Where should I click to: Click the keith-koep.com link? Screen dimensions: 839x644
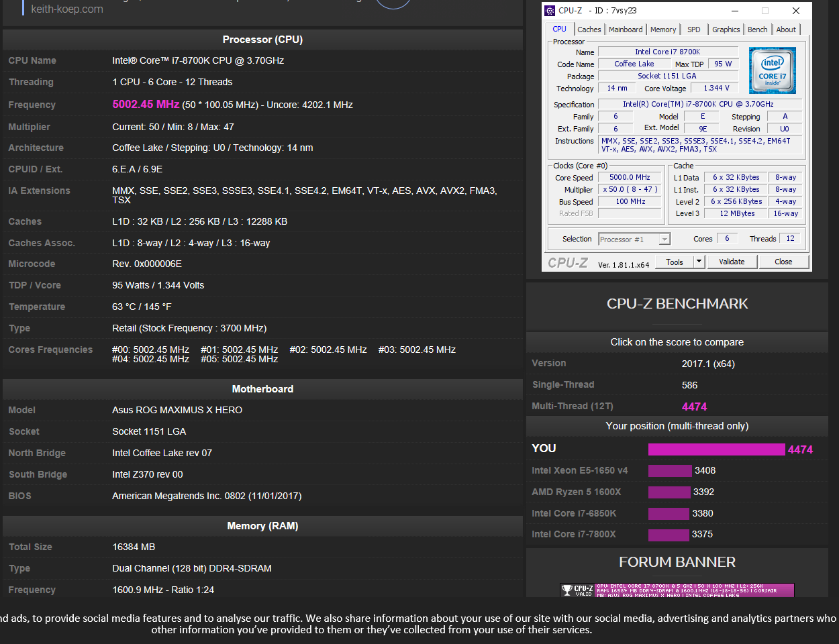coord(67,9)
